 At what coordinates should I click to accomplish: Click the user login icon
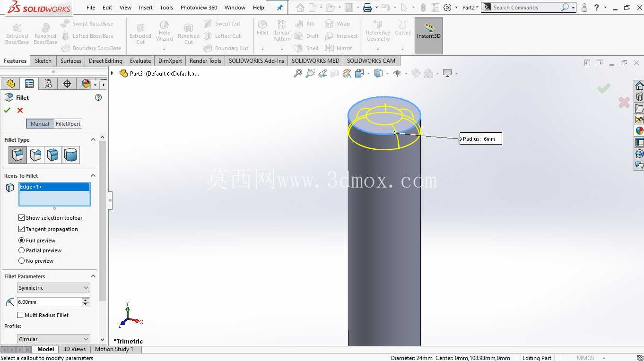point(584,8)
